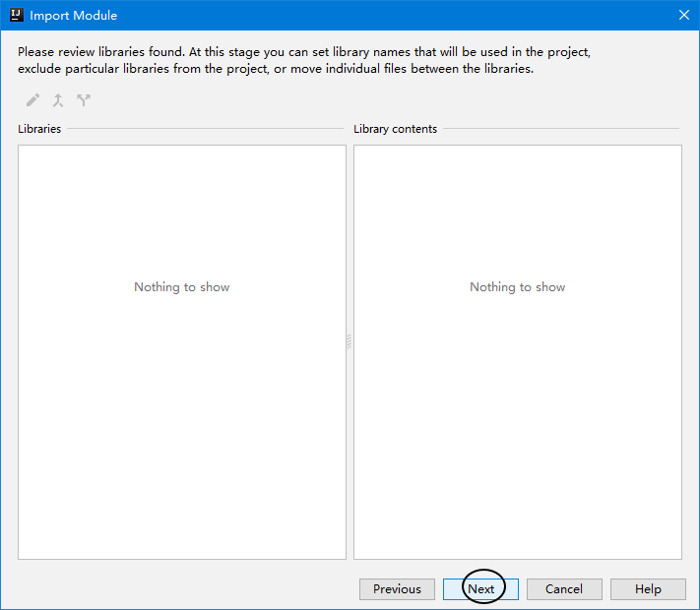This screenshot has height=610, width=700.
Task: Return to the Previous wizard step
Action: (397, 589)
